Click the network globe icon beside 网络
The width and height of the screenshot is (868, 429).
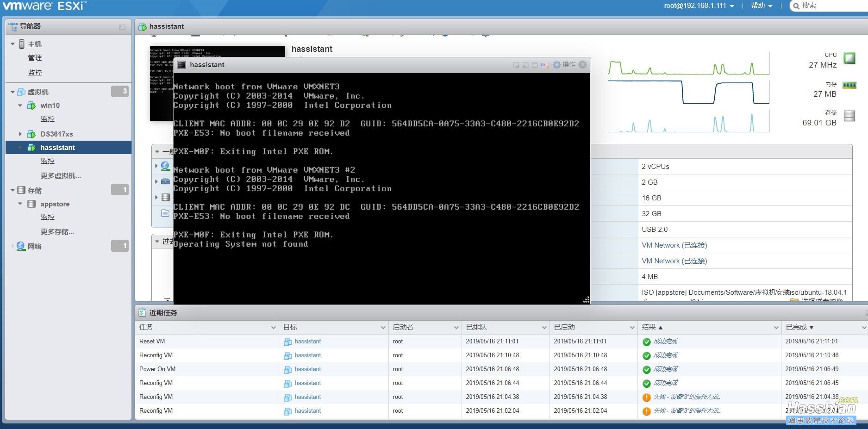coord(21,246)
